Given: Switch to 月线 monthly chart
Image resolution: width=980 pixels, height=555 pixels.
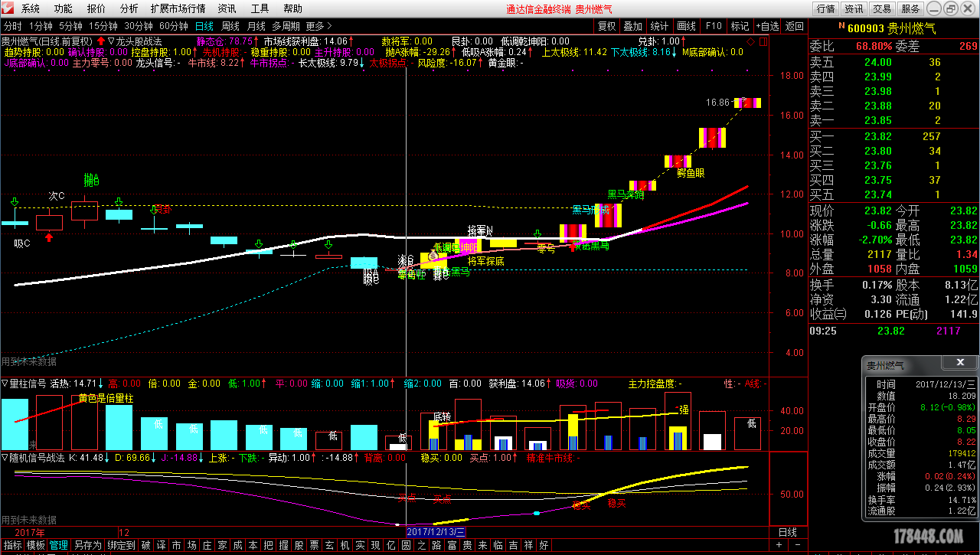Looking at the screenshot, I should pos(256,26).
